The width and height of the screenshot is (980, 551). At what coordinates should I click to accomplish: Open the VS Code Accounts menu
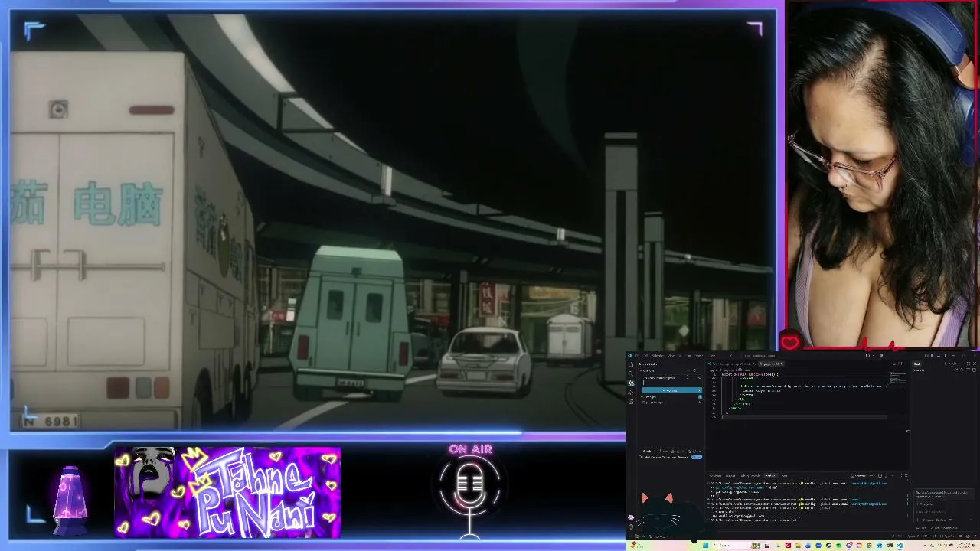coord(630,517)
